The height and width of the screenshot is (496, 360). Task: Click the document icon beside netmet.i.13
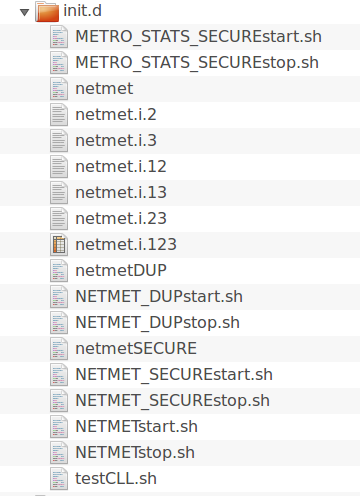pos(59,193)
